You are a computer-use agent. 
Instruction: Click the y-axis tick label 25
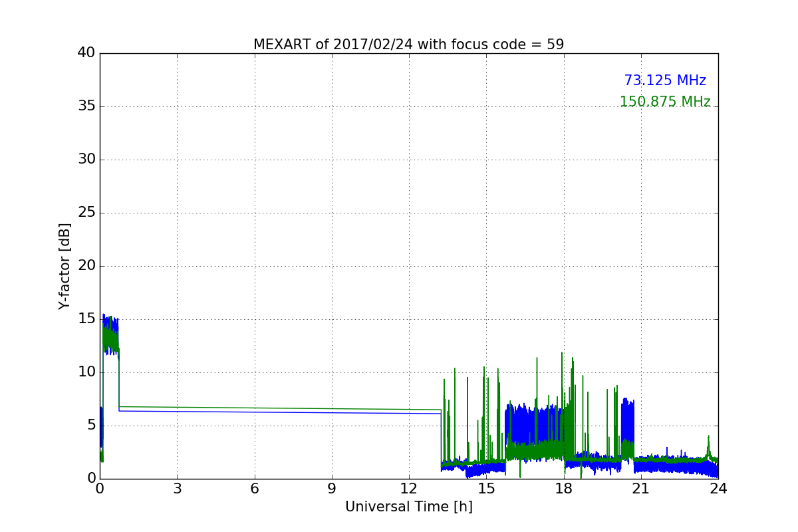pos(86,212)
